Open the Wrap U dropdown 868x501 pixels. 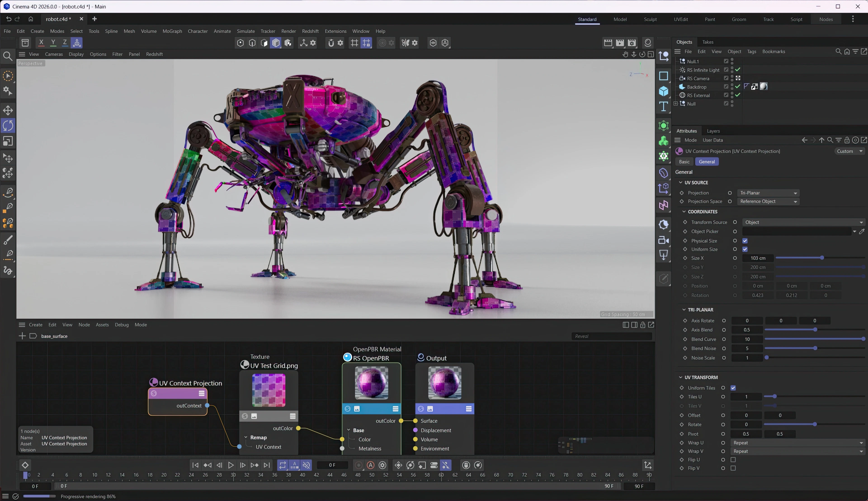798,443
